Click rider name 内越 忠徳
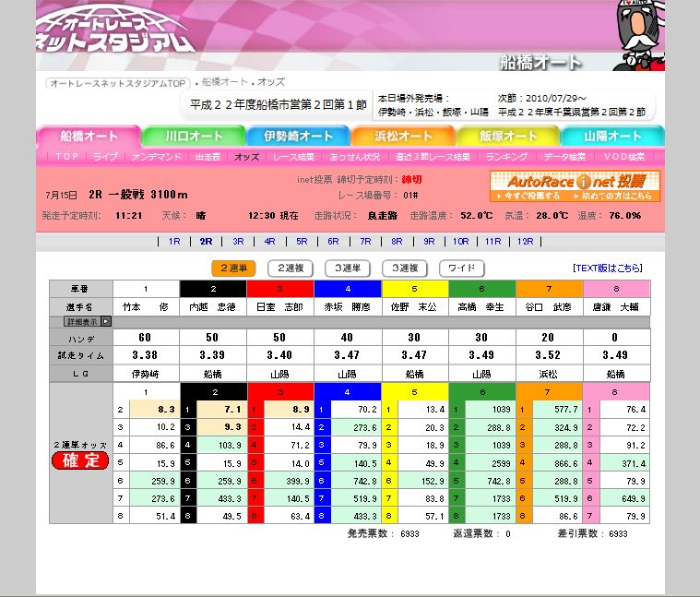This screenshot has width=700, height=597. pyautogui.click(x=212, y=307)
